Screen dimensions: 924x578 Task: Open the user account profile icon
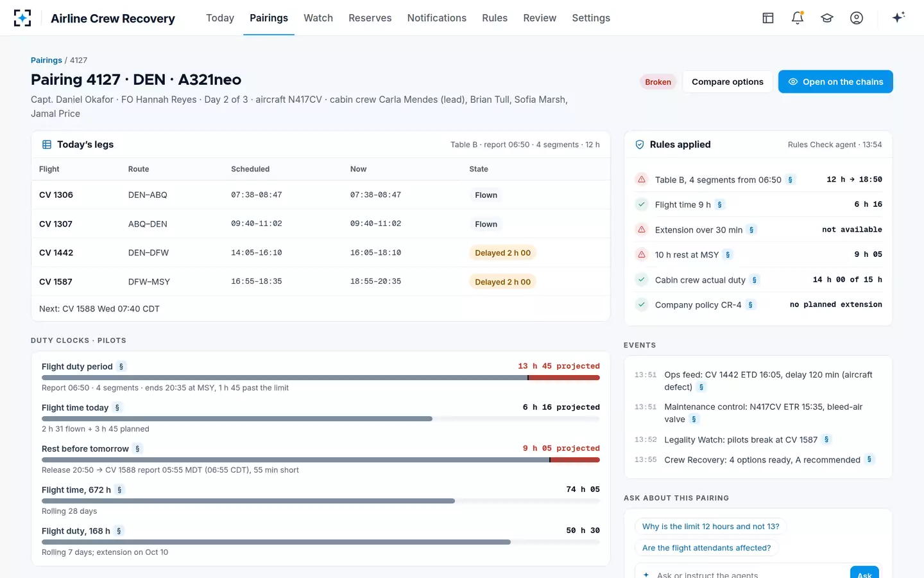[x=857, y=18]
